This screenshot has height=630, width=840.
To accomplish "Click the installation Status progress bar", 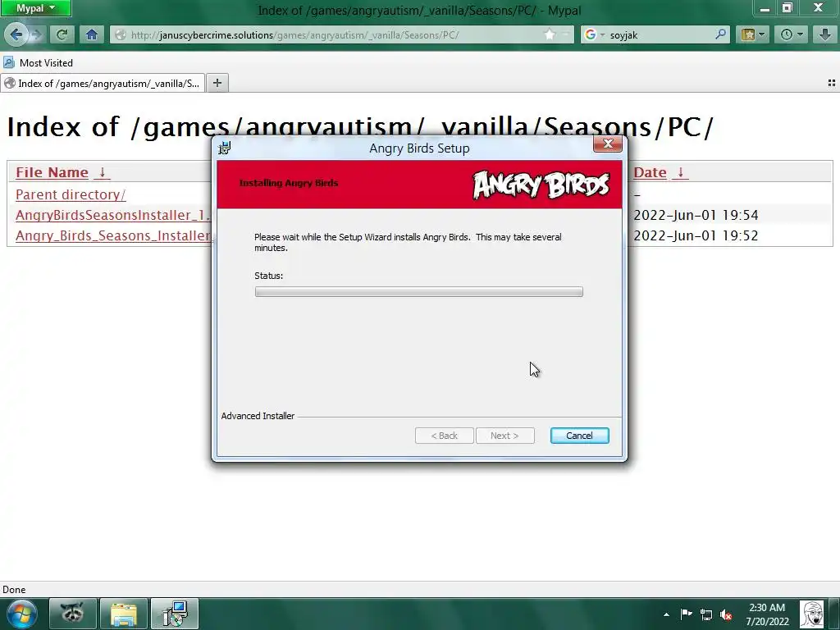I will pos(419,291).
